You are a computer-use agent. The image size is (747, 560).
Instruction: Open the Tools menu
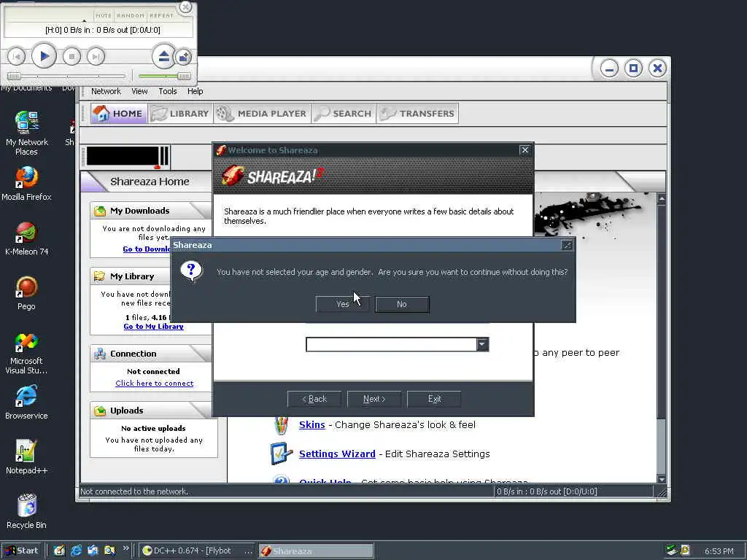(x=168, y=91)
